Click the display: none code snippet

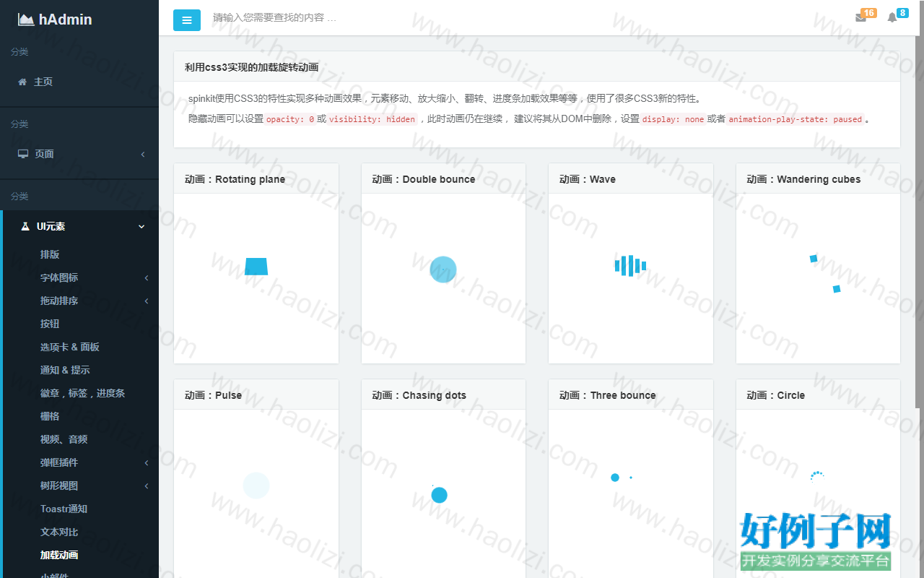tap(673, 119)
